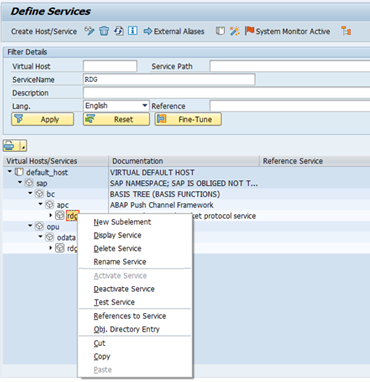Collapse the odata tree node
This screenshot has width=370, height=382.
[41, 236]
